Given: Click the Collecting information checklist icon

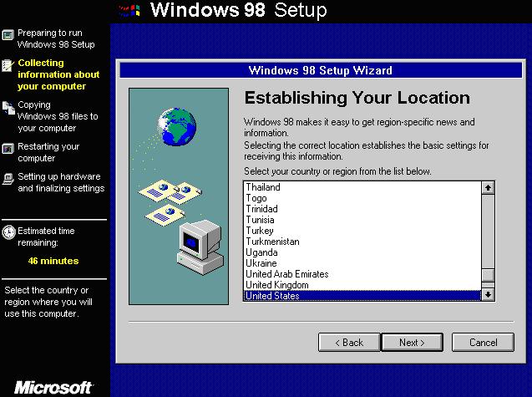Looking at the screenshot, I should click(x=8, y=65).
